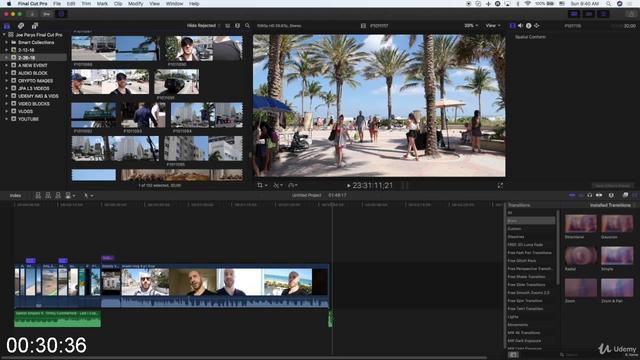The width and height of the screenshot is (640, 360).
Task: Select the Radial transition thumbnail
Action: [580, 256]
